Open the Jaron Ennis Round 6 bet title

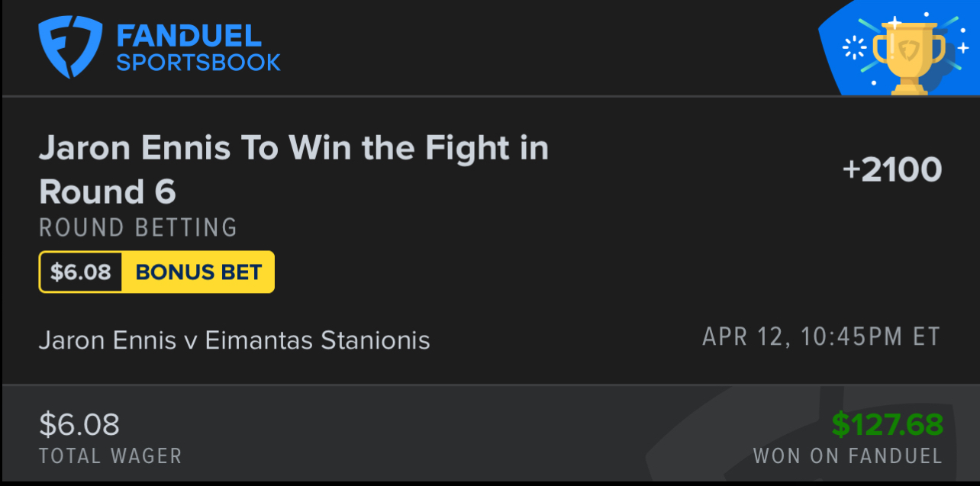tap(294, 169)
